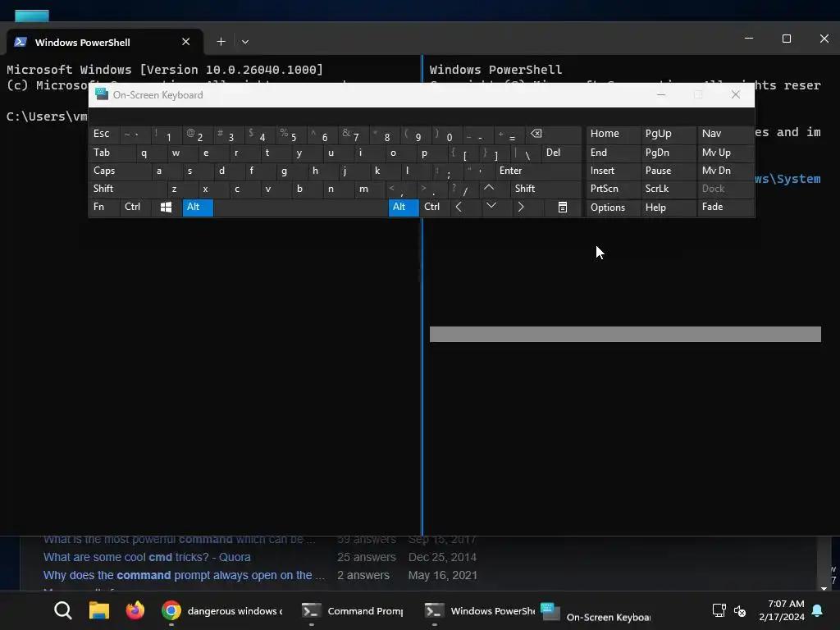Click the muted volume tray icon

(x=740, y=610)
